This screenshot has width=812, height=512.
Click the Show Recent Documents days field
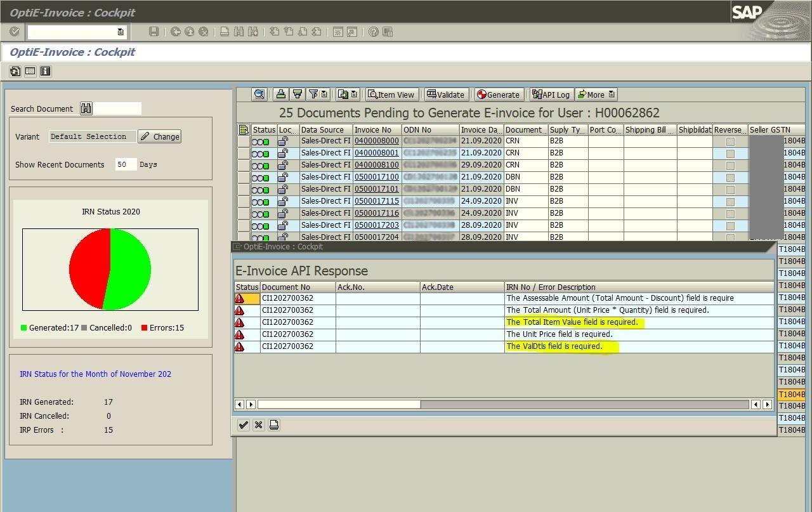pyautogui.click(x=126, y=164)
